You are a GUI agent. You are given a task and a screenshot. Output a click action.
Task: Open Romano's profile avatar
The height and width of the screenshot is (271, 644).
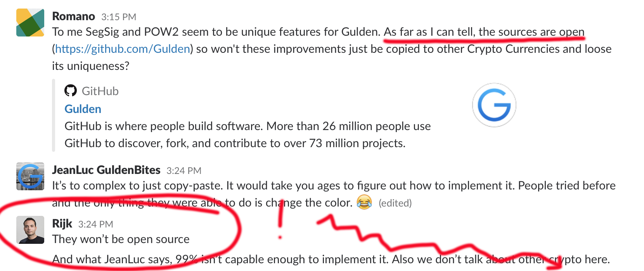(x=30, y=23)
